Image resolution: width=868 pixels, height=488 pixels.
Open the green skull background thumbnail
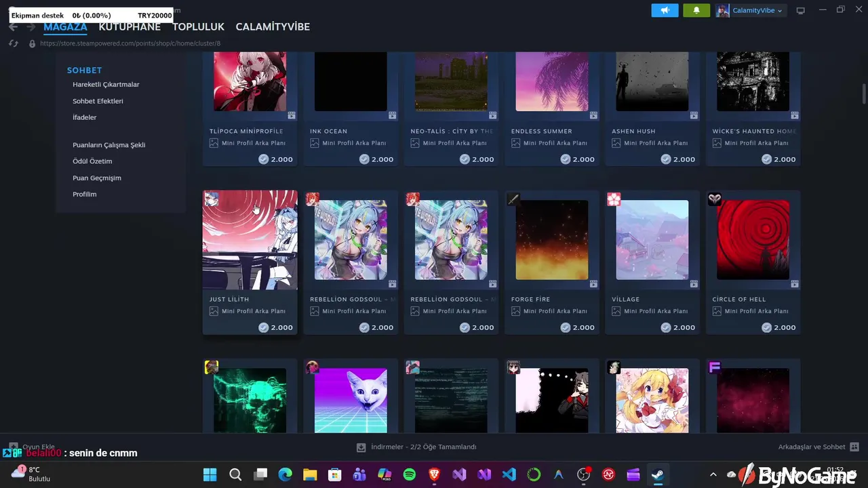coord(250,401)
